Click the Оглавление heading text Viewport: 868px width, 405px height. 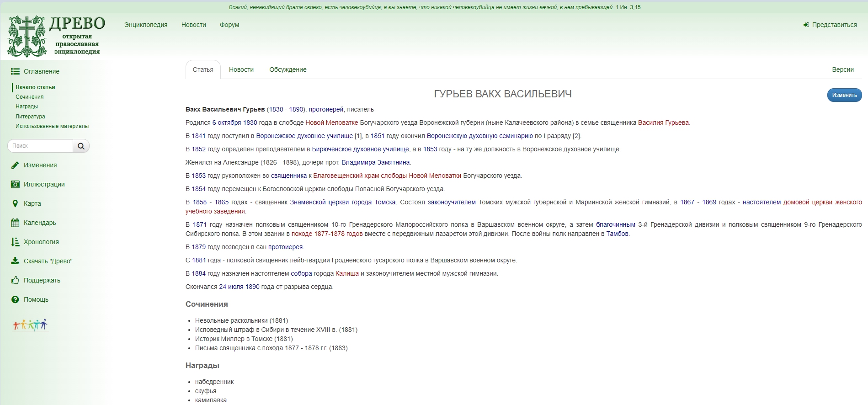point(42,71)
